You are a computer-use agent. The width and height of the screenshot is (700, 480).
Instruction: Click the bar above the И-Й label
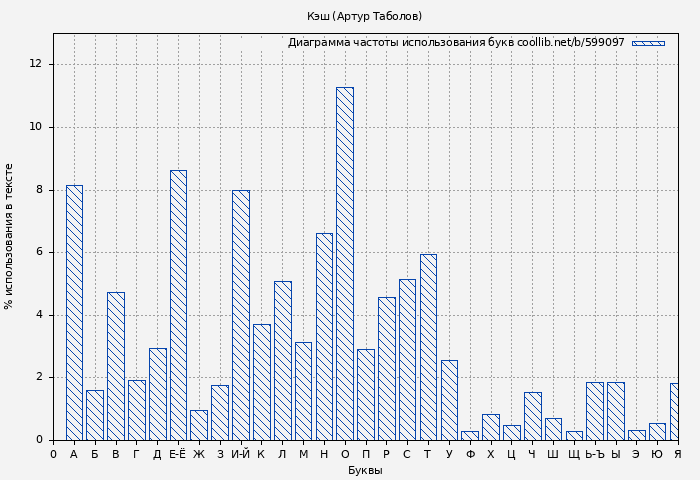241,315
